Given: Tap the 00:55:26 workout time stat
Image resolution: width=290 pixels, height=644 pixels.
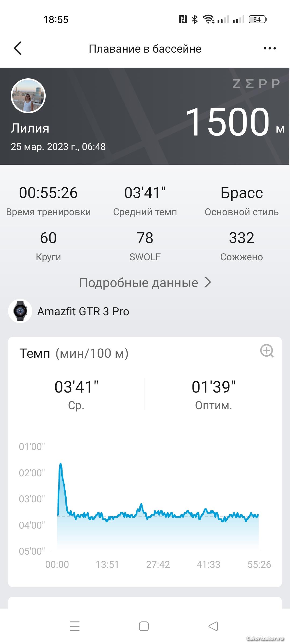Looking at the screenshot, I should coord(48,193).
